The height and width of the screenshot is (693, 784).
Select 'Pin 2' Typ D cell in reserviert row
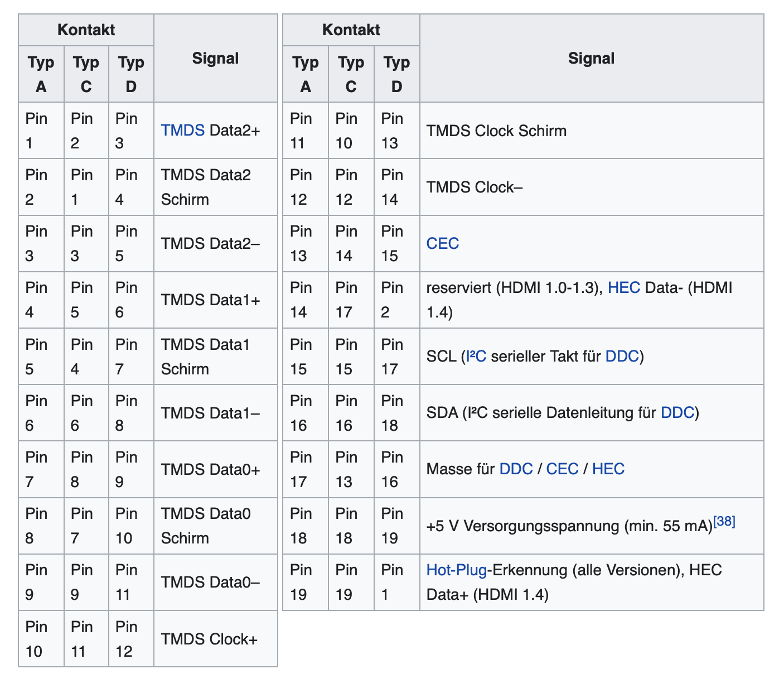click(x=397, y=300)
